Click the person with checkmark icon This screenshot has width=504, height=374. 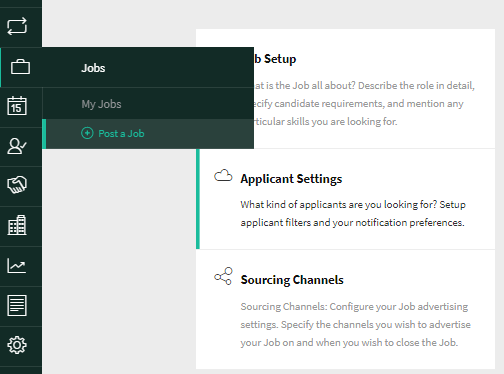point(17,146)
